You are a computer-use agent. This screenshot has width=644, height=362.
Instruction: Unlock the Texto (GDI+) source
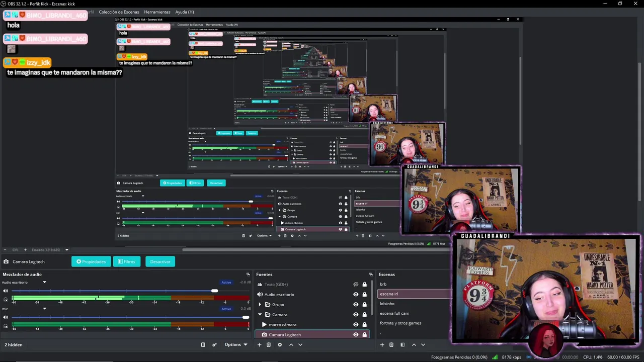click(364, 285)
